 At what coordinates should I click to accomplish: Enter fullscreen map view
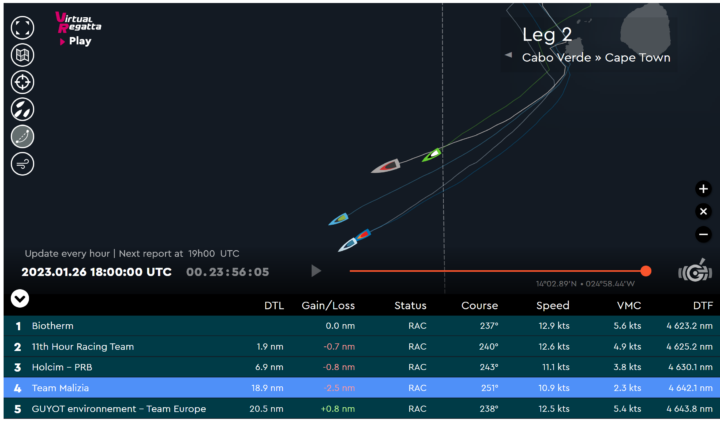point(22,28)
